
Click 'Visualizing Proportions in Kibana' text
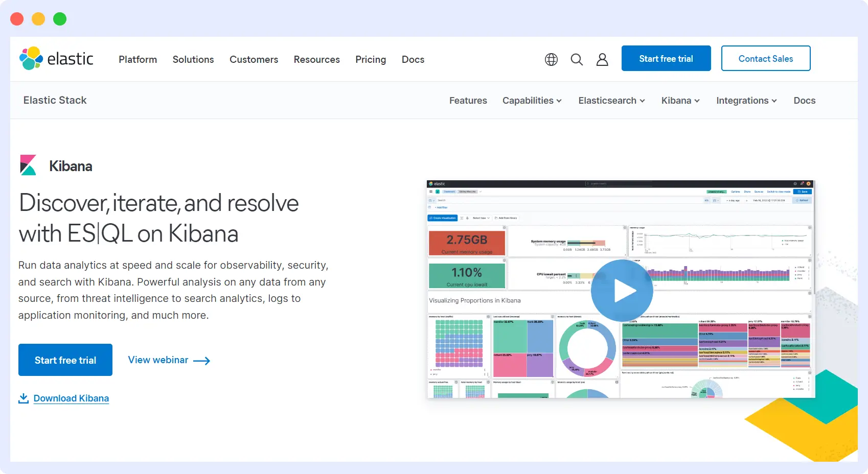pyautogui.click(x=475, y=300)
